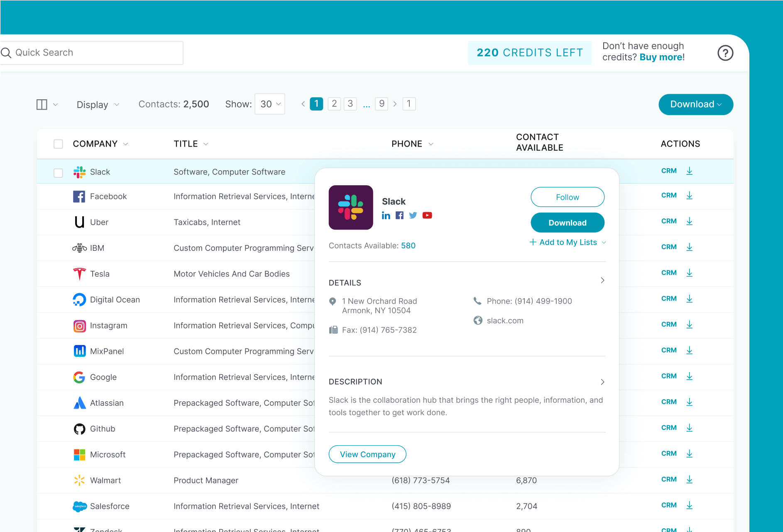Expand the DETAILS section chevron
Viewport: 783px width, 532px height.
602,280
